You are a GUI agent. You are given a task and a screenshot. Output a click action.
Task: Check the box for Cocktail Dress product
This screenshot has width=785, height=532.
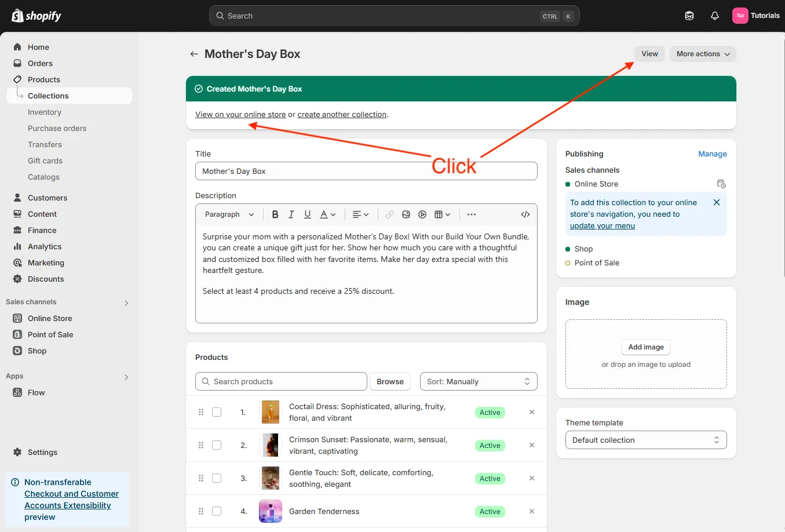(x=217, y=412)
